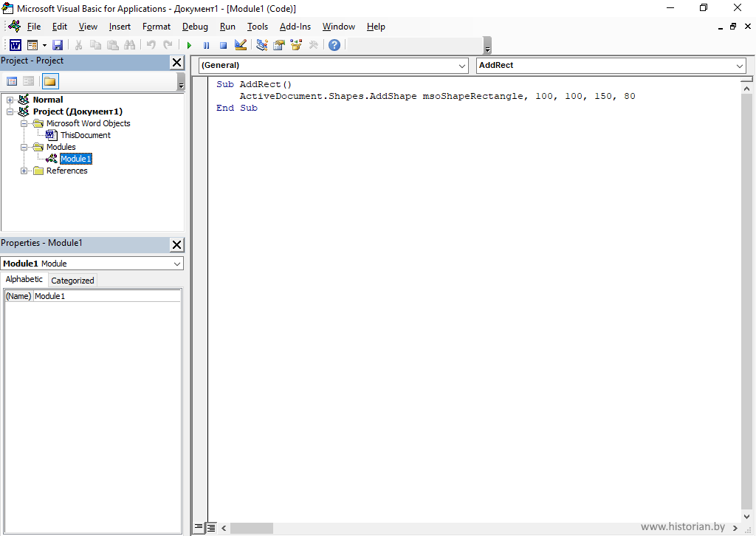Switch to Full Module View at editor bottom
Screen dimensions: 756x536
(210, 528)
